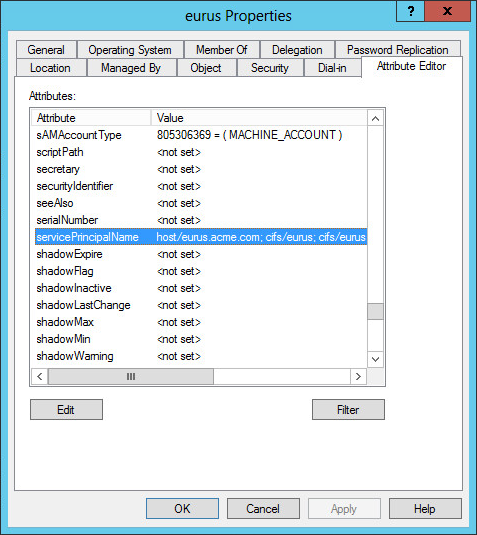Select the servicePrincipalName attribute row

pyautogui.click(x=201, y=237)
